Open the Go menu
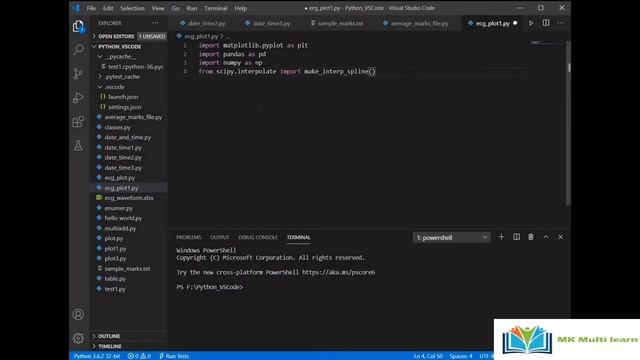640x360 pixels. (x=176, y=8)
